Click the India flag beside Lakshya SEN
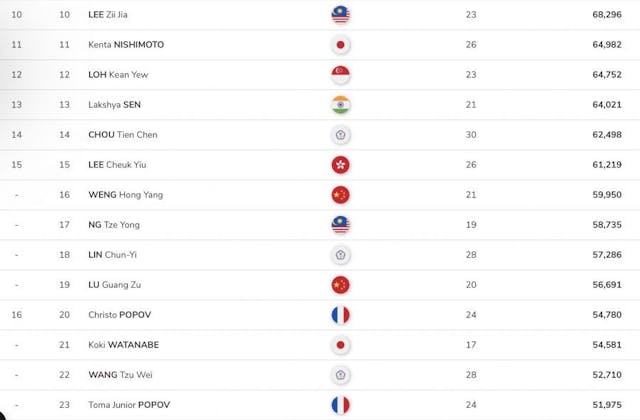This screenshot has height=420, width=640. pyautogui.click(x=340, y=105)
